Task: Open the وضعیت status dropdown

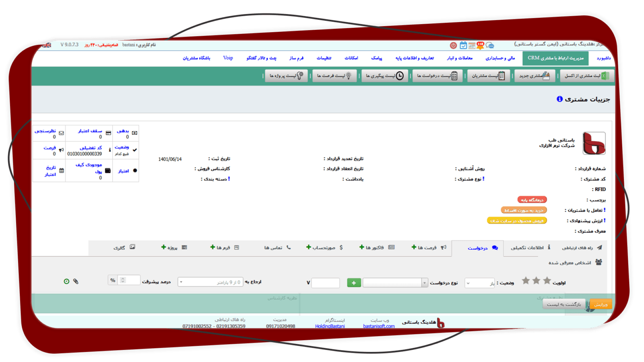Action: [480, 283]
